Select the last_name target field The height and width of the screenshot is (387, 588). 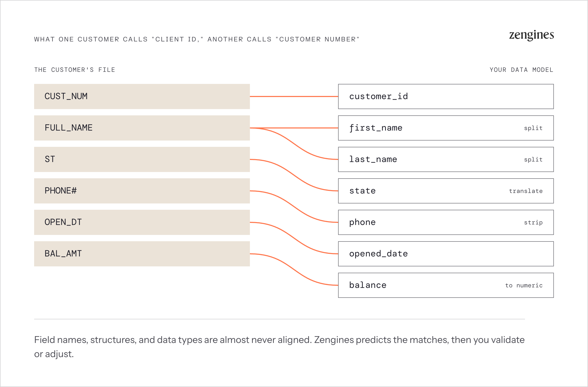pos(446,159)
